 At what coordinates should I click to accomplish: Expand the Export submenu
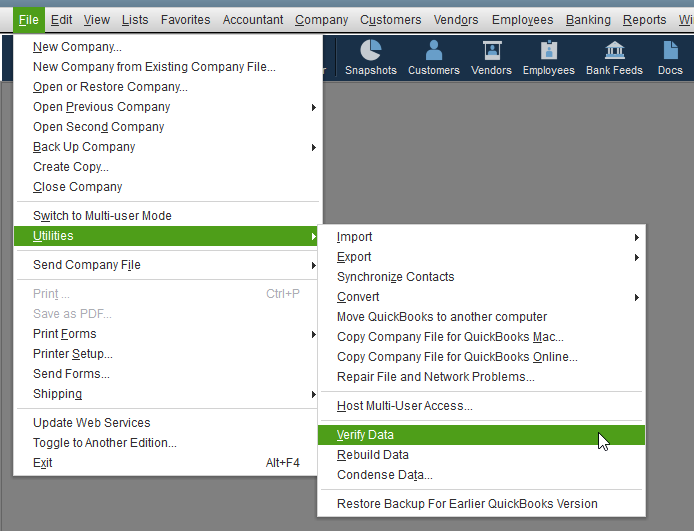354,257
